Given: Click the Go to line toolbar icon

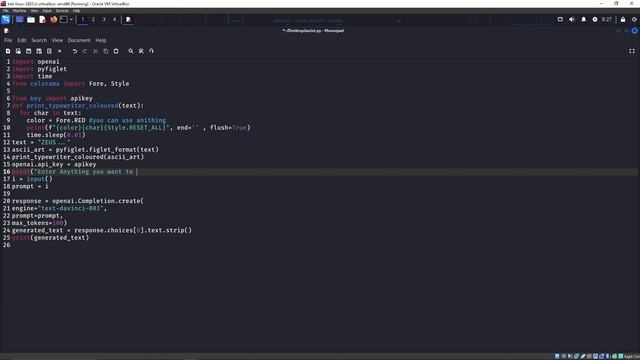Looking at the screenshot, I should 151,51.
